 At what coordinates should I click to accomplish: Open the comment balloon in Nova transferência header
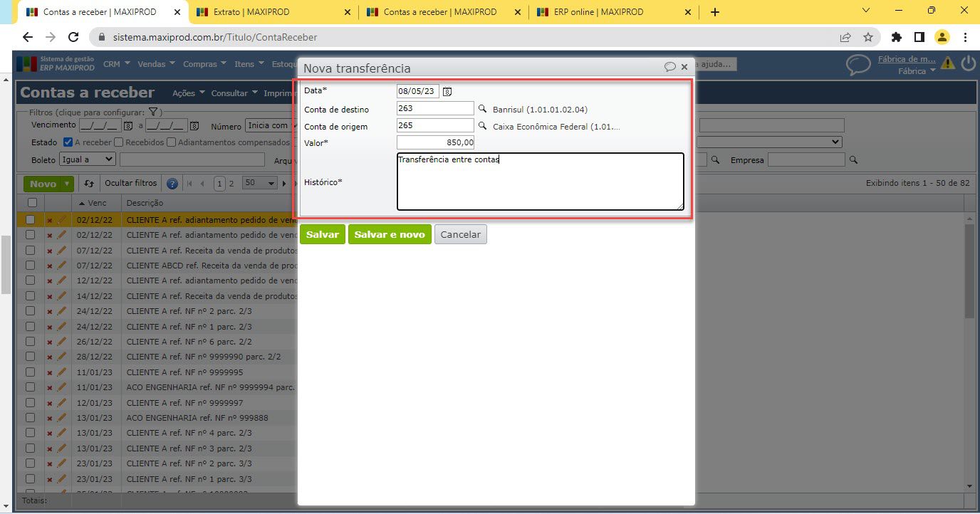(669, 67)
